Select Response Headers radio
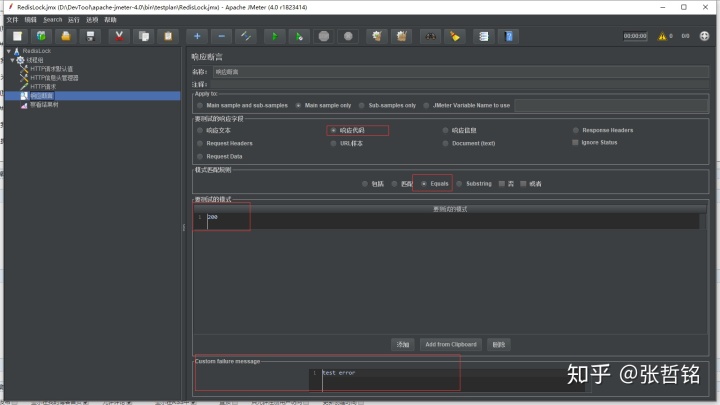Screen dimensions: 720x405 603,130
